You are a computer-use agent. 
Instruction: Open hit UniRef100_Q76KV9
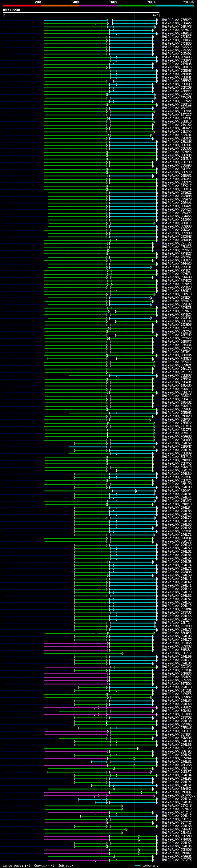click(x=177, y=20)
